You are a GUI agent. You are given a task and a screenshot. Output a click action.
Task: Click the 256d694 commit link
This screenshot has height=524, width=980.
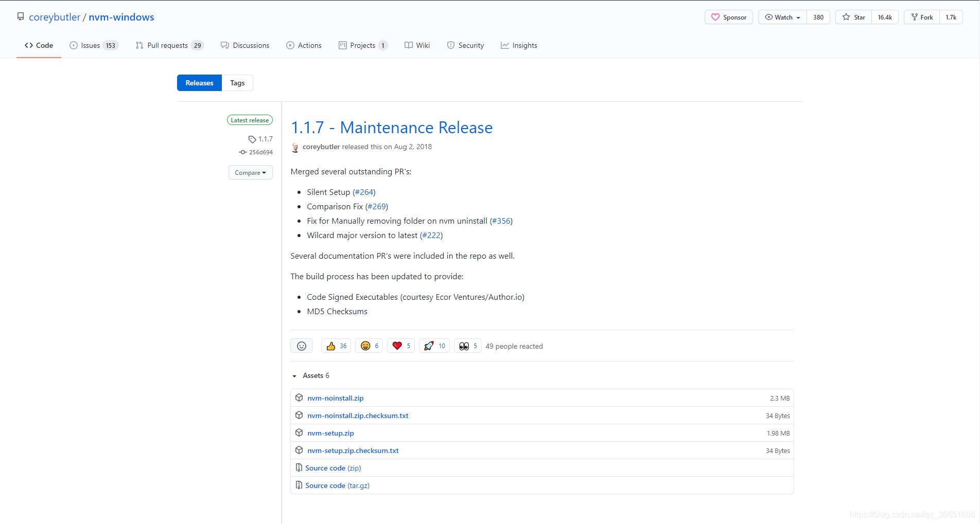pos(261,152)
